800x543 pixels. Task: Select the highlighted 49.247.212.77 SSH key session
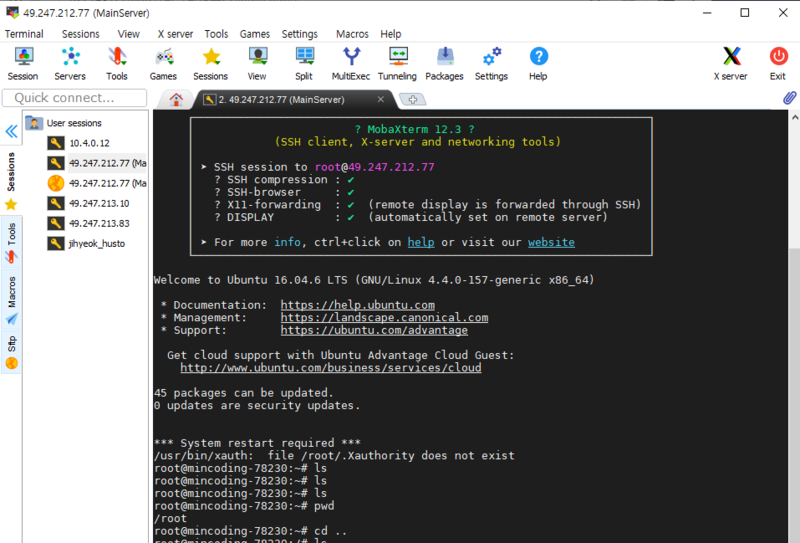[x=96, y=163]
